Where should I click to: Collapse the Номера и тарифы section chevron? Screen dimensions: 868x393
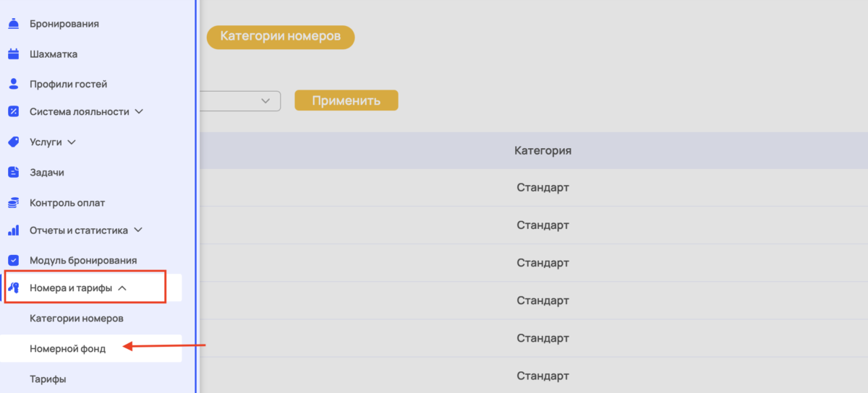pos(122,288)
